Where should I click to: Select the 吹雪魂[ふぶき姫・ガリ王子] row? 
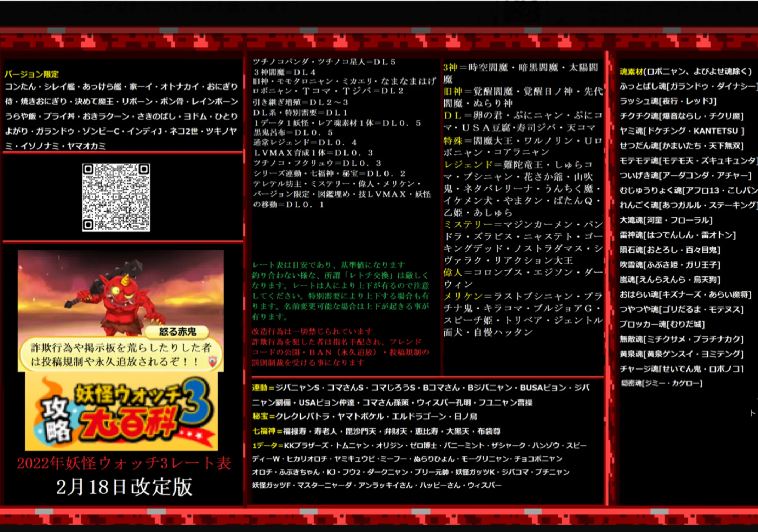coord(670,265)
